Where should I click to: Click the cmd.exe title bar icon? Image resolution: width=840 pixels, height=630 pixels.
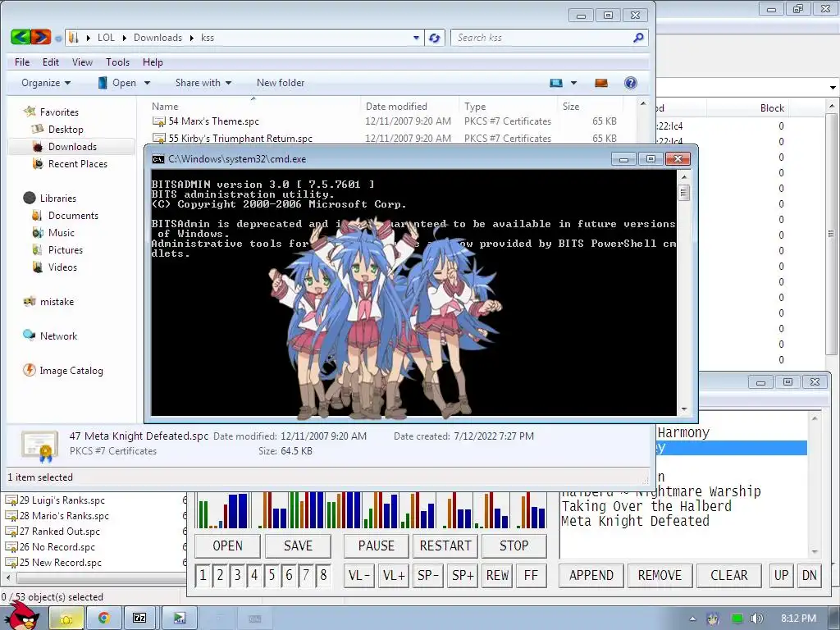[158, 159]
